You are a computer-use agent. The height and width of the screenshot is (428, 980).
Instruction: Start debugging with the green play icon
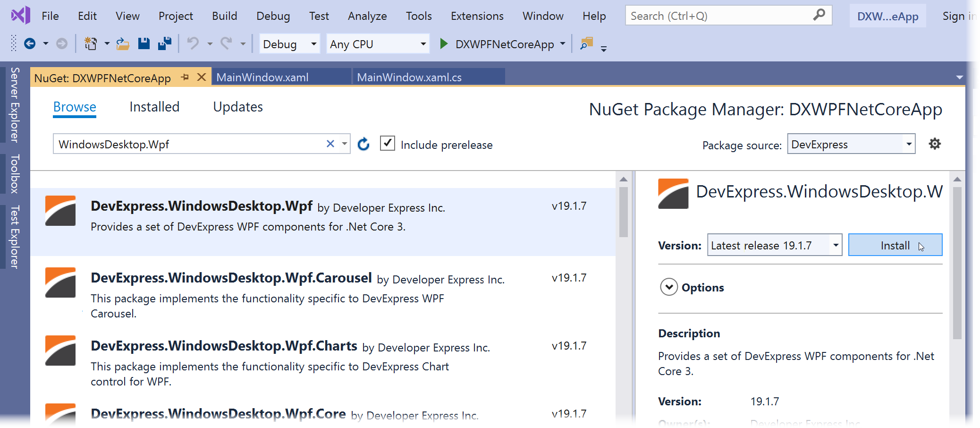pos(443,44)
